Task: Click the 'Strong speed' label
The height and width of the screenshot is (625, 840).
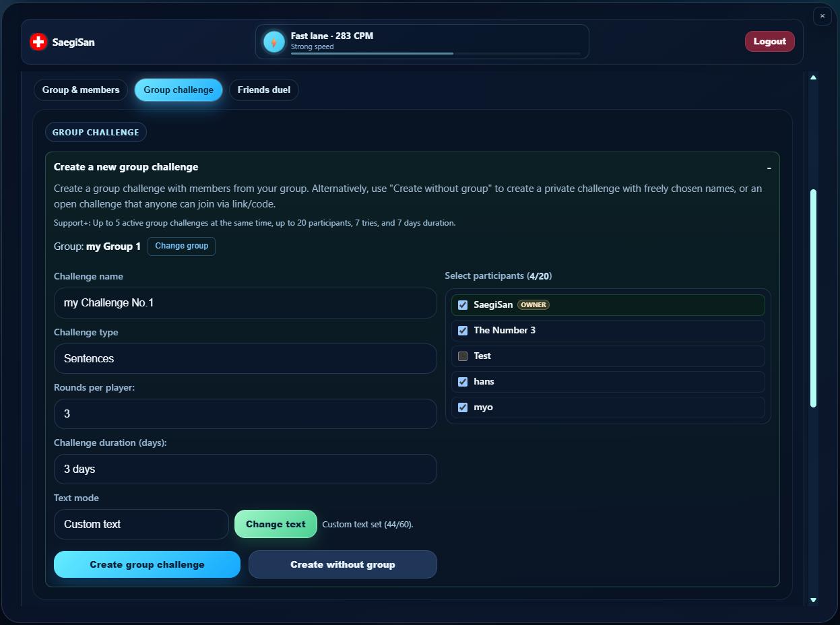Action: pyautogui.click(x=313, y=47)
